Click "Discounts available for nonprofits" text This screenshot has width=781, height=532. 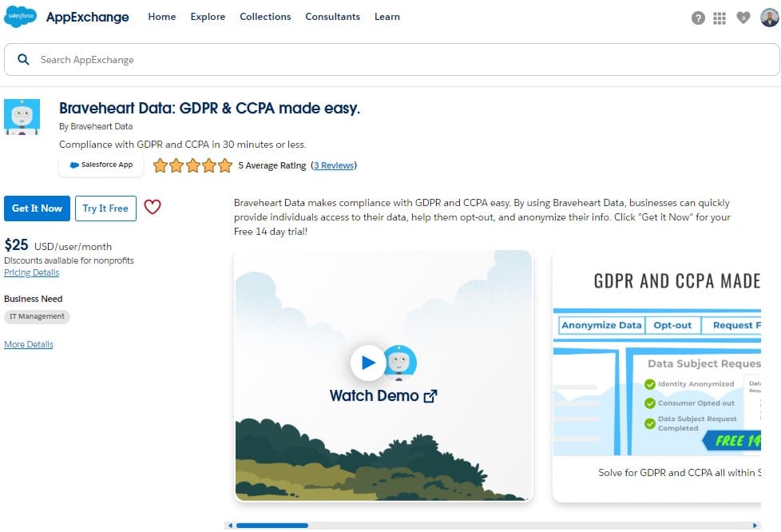69,260
